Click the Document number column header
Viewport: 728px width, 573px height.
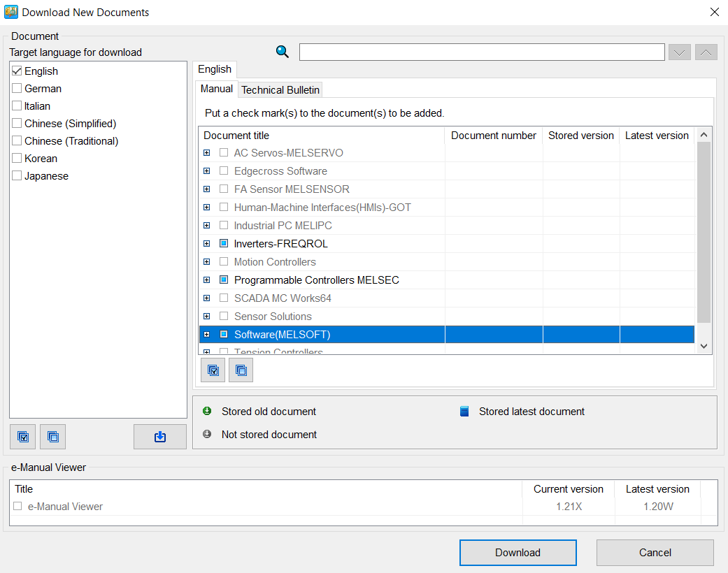[x=494, y=136]
